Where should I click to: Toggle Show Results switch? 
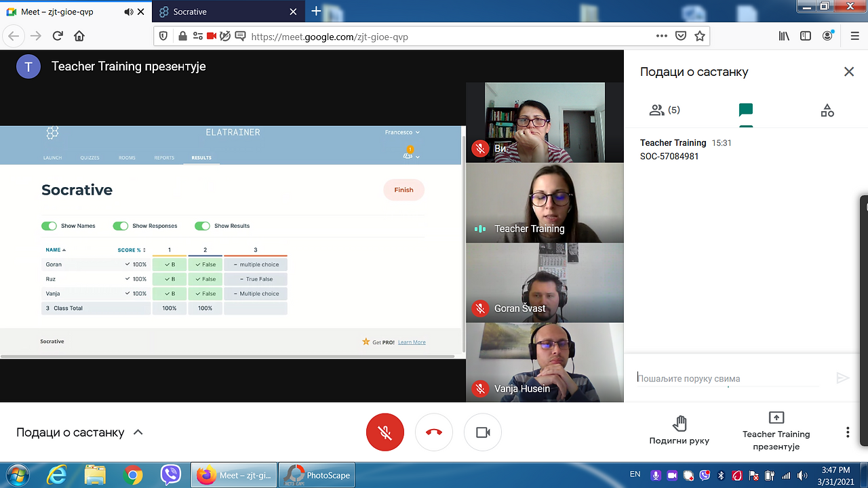(x=202, y=226)
